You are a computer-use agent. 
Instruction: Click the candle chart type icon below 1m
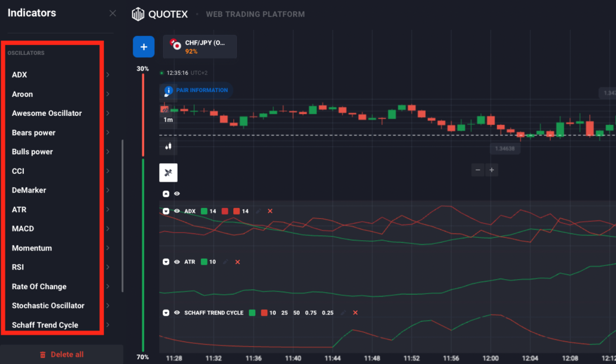(167, 146)
